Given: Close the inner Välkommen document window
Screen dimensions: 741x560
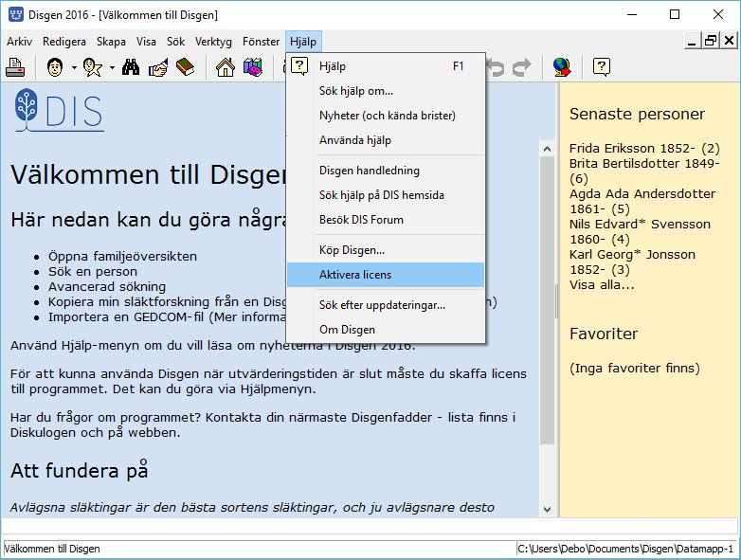Looking at the screenshot, I should coord(730,41).
